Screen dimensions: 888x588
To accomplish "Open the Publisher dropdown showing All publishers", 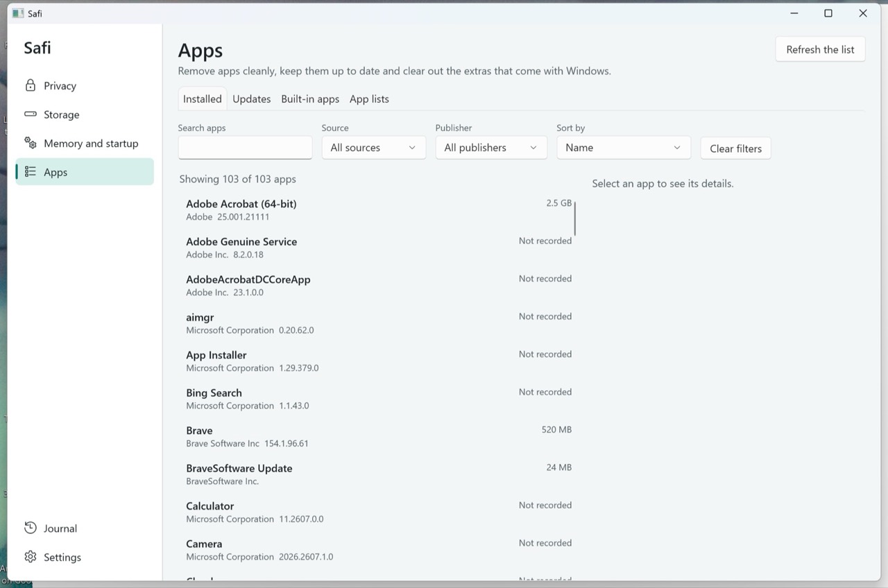I will click(x=491, y=148).
